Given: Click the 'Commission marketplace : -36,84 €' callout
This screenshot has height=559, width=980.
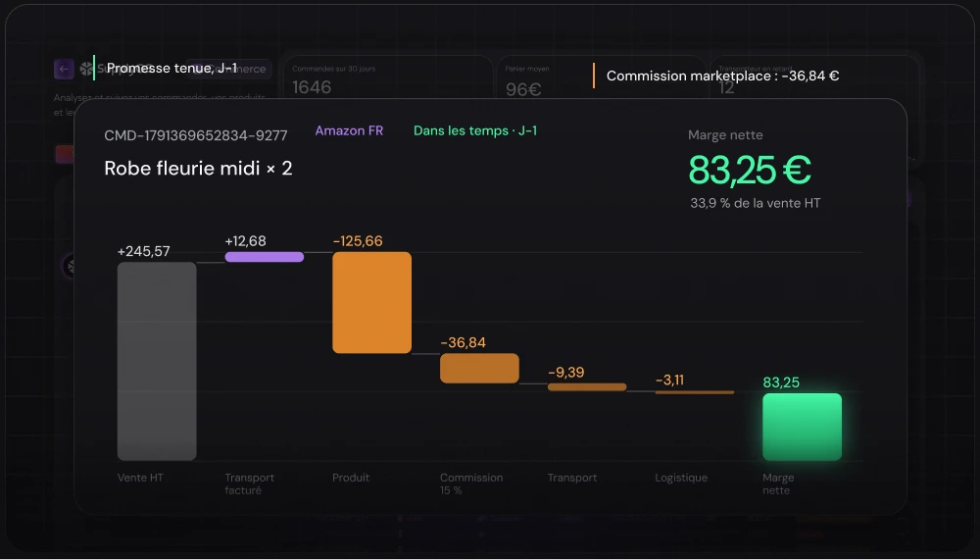Looking at the screenshot, I should pos(722,76).
